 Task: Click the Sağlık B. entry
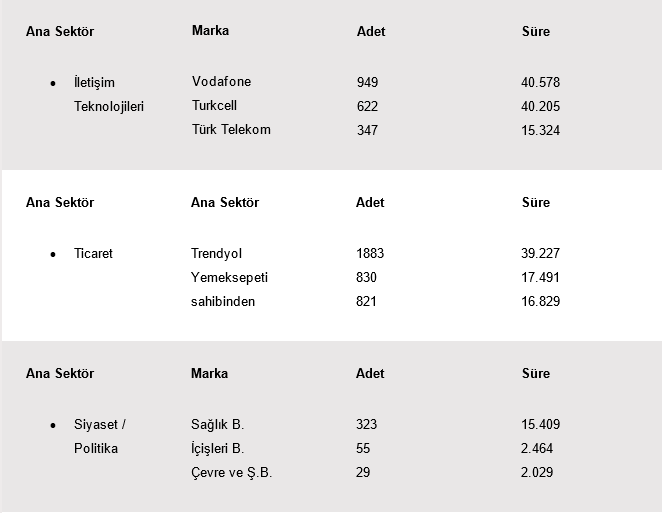[217, 425]
